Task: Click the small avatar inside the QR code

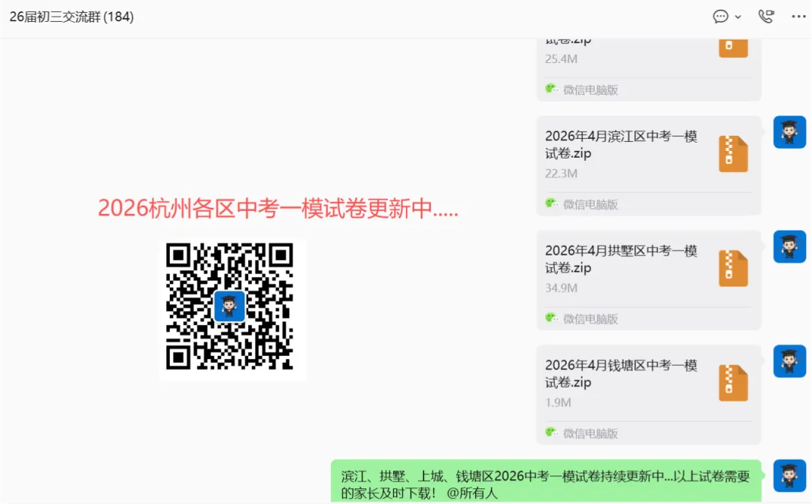Action: 230,306
